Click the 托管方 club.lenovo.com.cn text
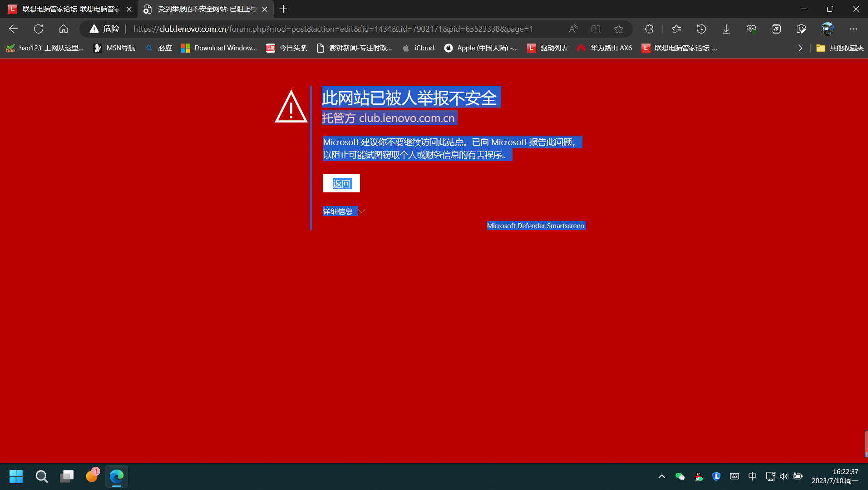 (x=389, y=118)
